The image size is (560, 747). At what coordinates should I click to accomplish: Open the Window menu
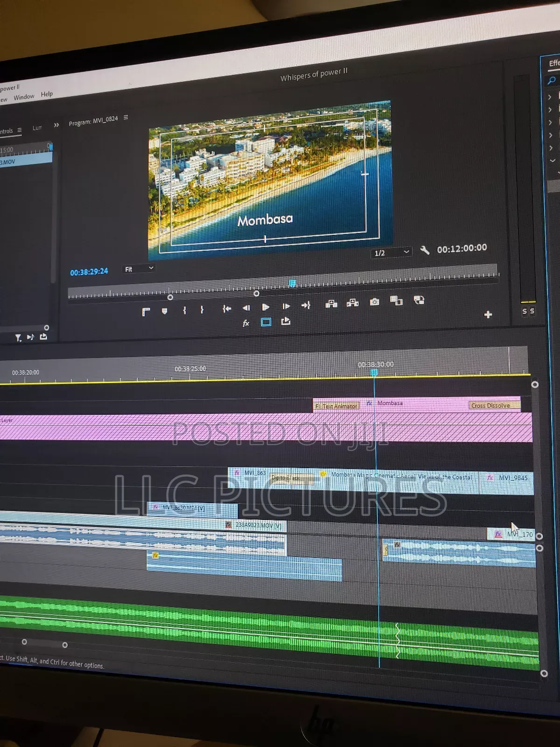pyautogui.click(x=24, y=97)
